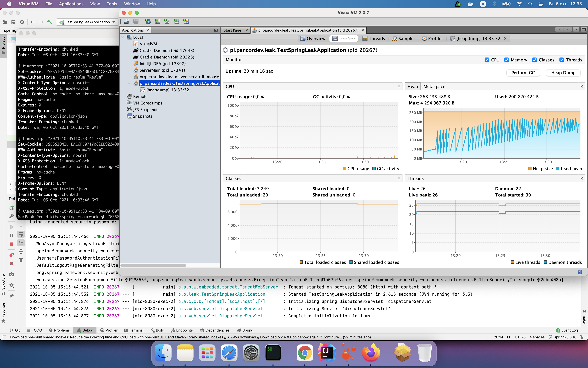Image resolution: width=588 pixels, height=368 pixels.
Task: Collapse the Local tree node
Action: pyautogui.click(x=123, y=37)
